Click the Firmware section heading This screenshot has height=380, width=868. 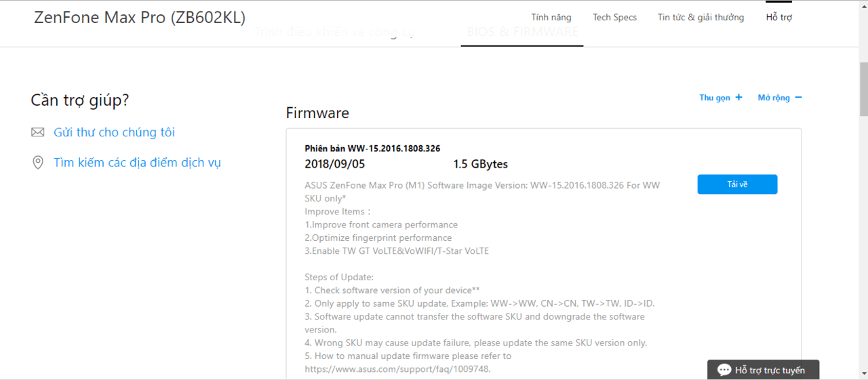(x=317, y=113)
